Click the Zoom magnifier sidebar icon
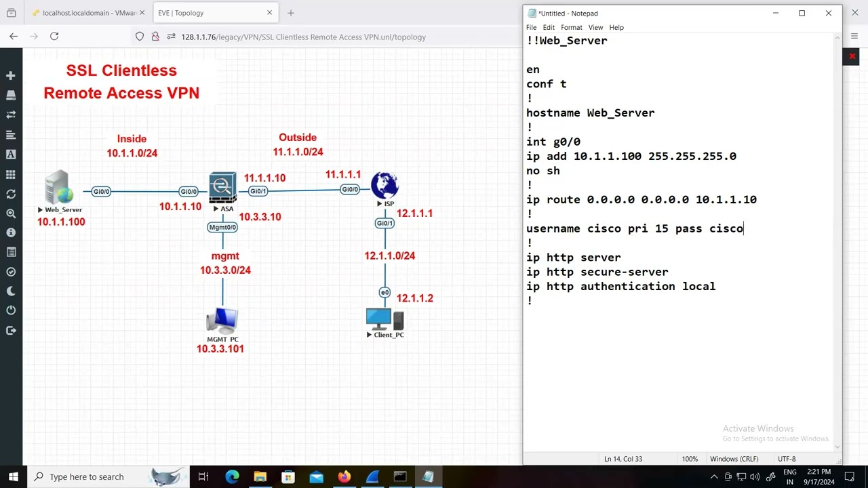 click(10, 213)
